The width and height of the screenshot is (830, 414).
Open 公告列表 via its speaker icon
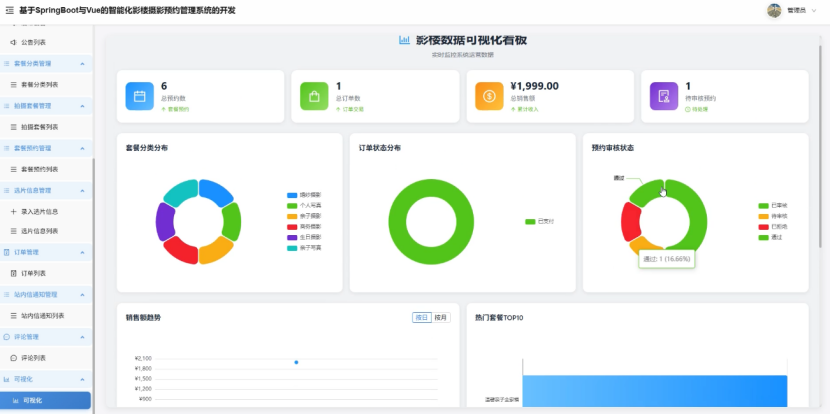(14, 42)
